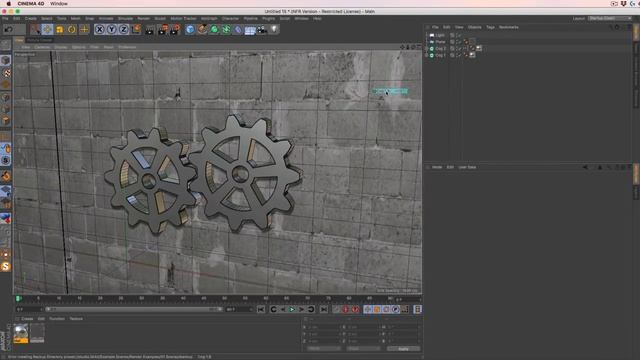Step to the next frame
640x360 pixels.
[x=302, y=310]
